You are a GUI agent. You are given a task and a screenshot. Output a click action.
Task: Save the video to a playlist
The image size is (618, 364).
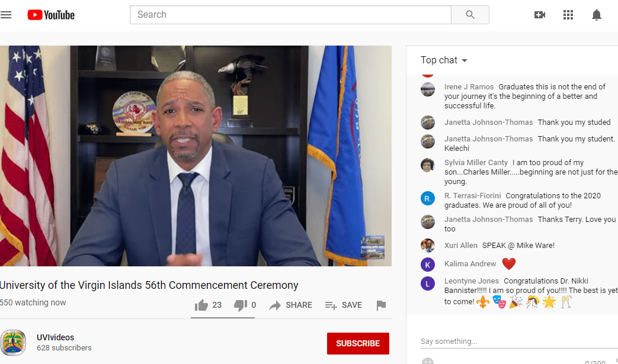coord(343,305)
